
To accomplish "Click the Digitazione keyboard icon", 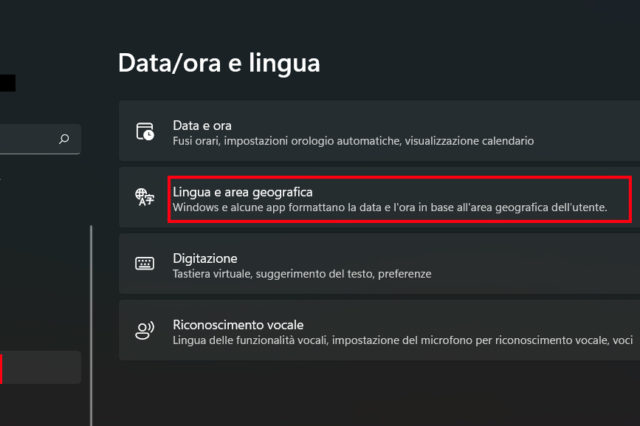I will [x=145, y=264].
